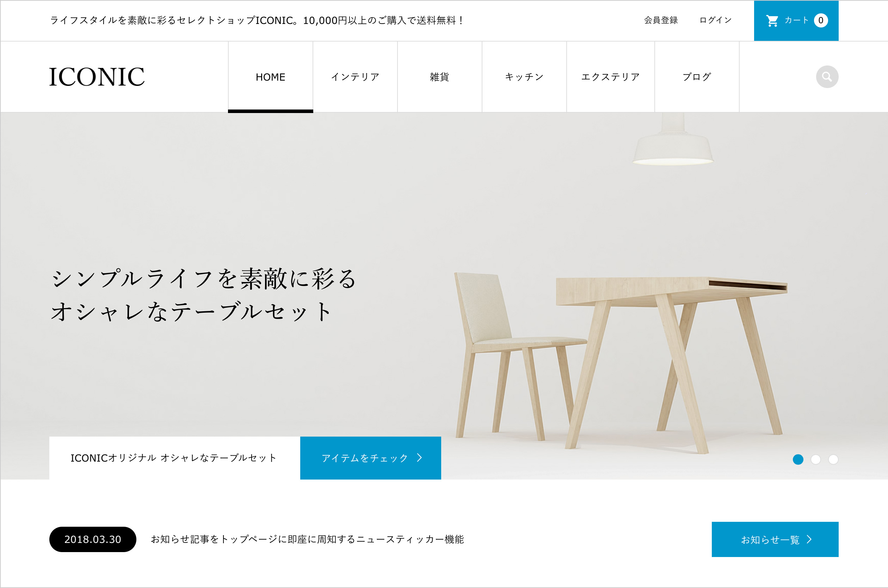Open the ブログ menu item
The image size is (888, 588).
[x=697, y=77]
